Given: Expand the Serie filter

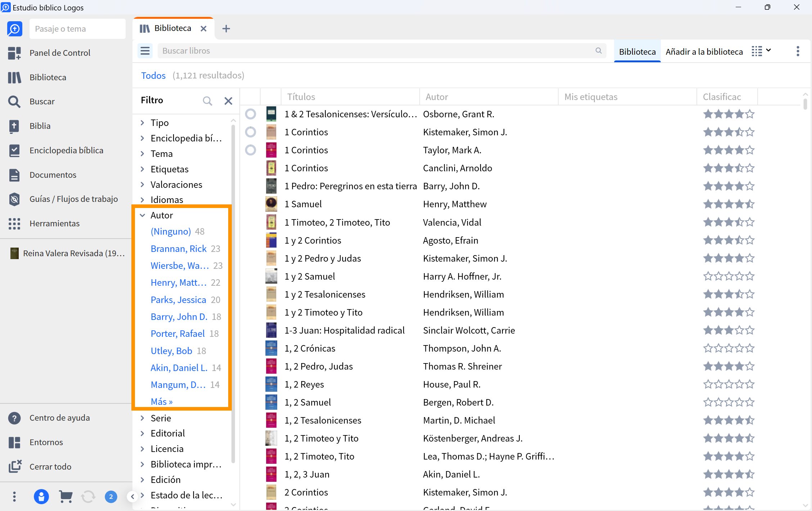Looking at the screenshot, I should click(143, 418).
